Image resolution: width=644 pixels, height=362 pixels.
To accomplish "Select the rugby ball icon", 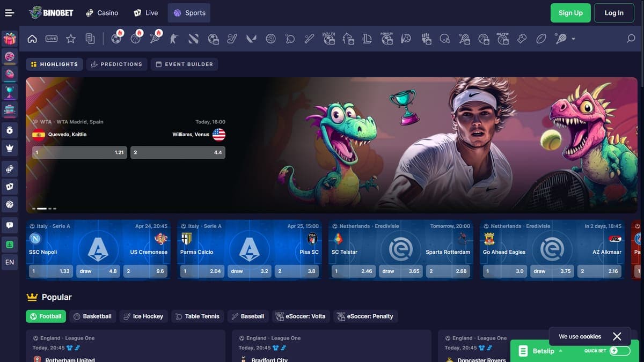I will [x=541, y=39].
